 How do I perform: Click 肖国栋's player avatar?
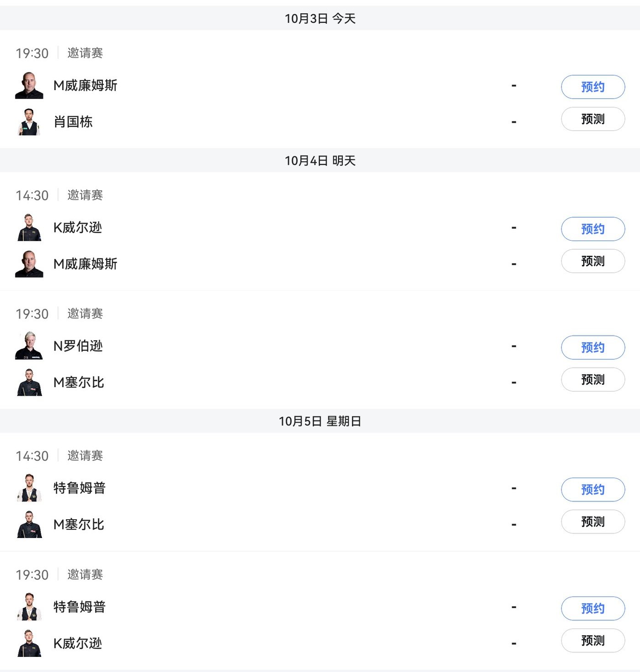29,122
